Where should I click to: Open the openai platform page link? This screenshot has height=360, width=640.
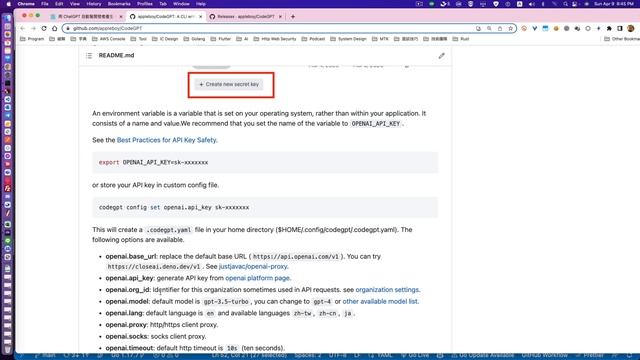tap(258, 278)
